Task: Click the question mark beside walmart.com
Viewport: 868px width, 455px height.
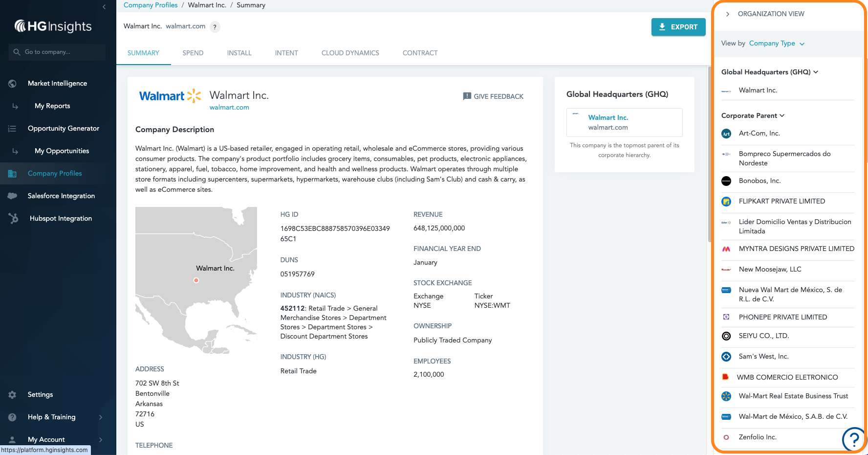Action: (x=214, y=26)
